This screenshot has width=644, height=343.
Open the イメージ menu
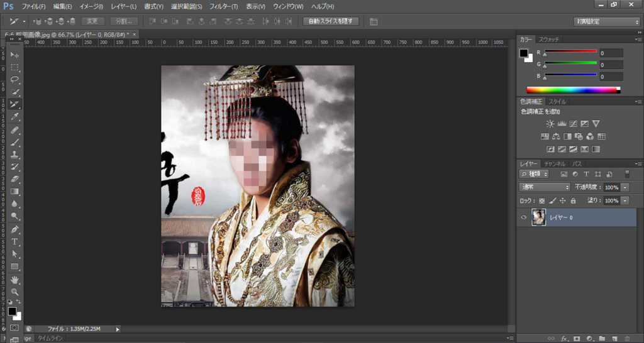91,6
